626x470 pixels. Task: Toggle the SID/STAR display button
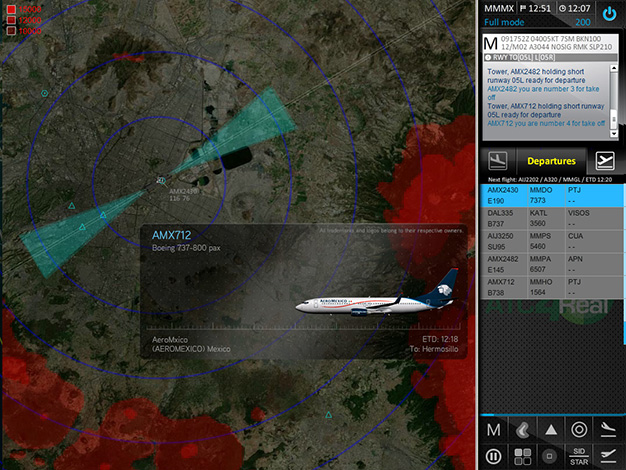click(x=579, y=456)
